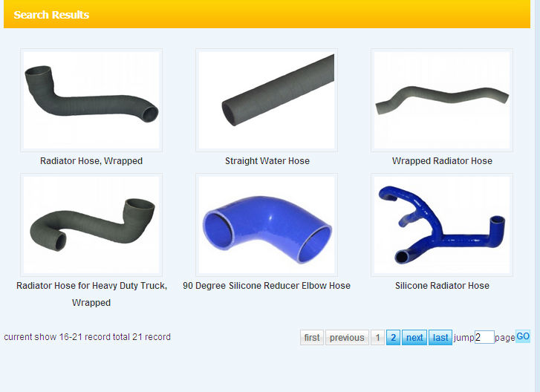Go to the last results page
540x392 pixels.
click(x=440, y=338)
